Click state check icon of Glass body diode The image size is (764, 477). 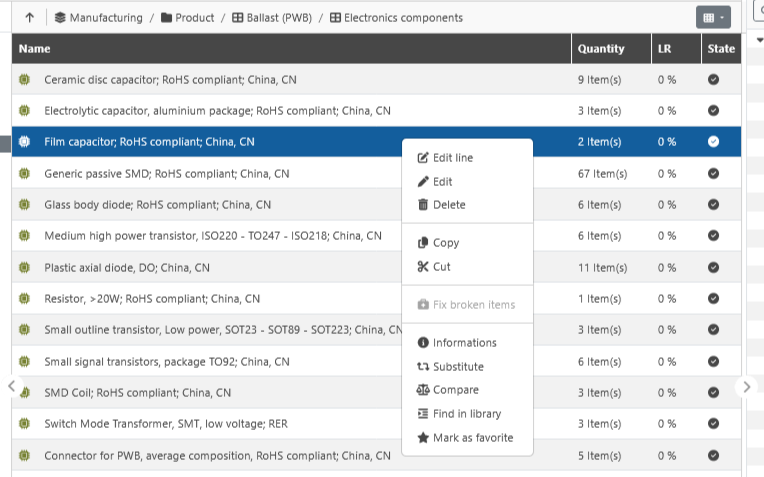tap(713, 205)
